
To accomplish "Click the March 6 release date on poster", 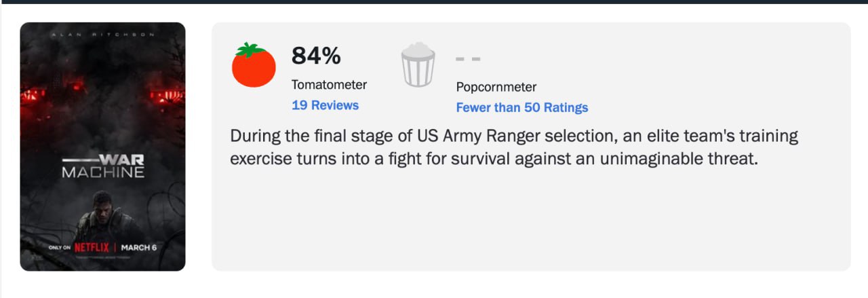I will point(138,248).
